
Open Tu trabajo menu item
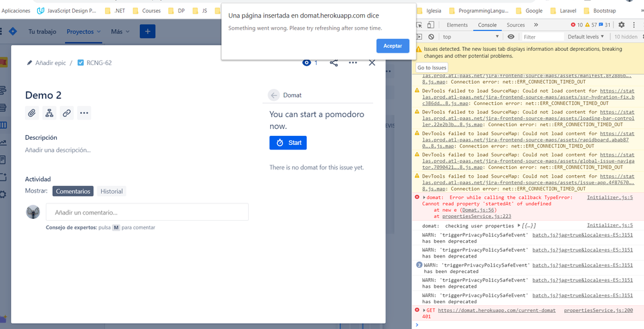[42, 31]
